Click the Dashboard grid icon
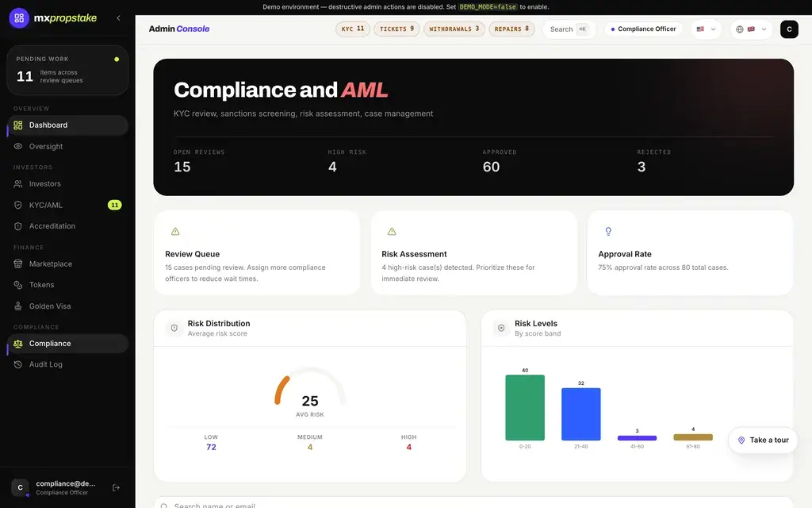 (18, 125)
